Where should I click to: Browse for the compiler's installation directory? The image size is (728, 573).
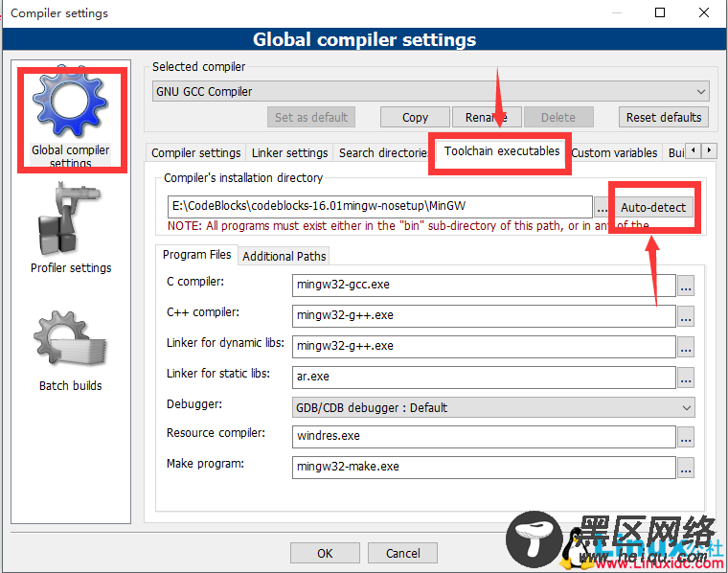(602, 207)
